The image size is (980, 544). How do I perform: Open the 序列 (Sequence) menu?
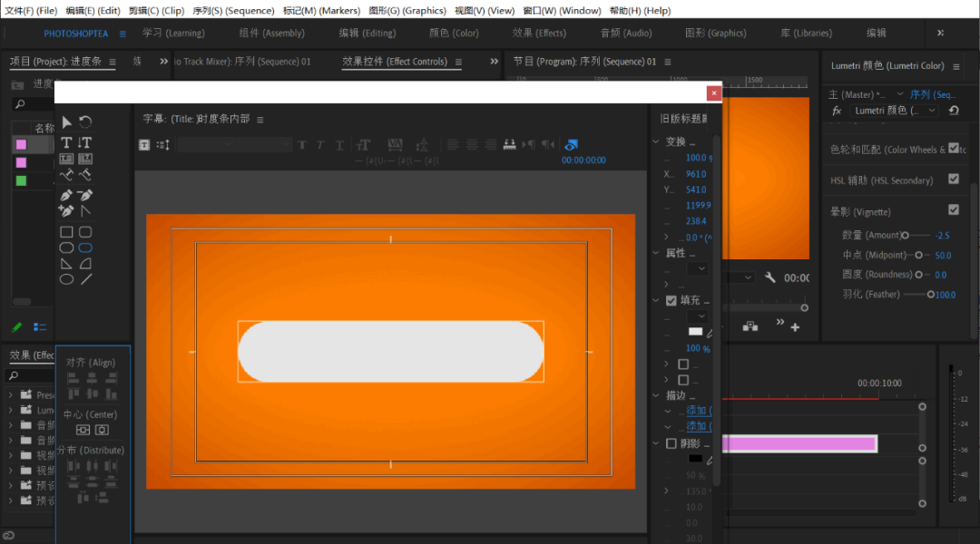233,10
